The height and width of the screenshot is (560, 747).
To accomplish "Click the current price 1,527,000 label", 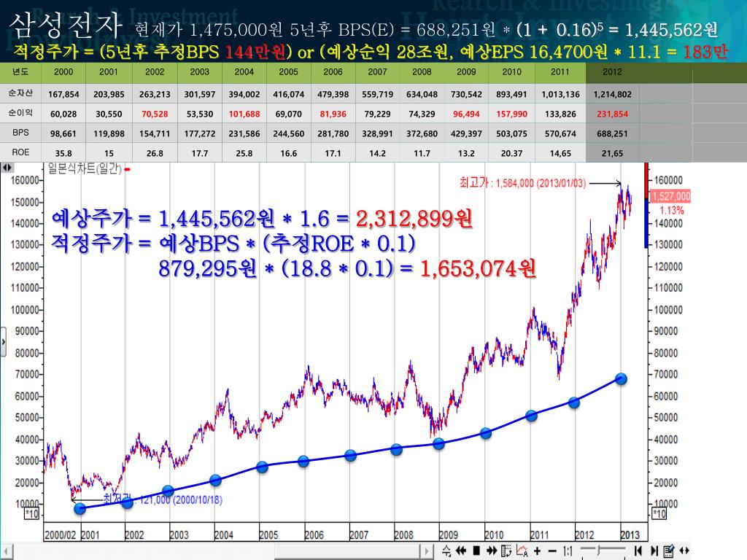I will coord(671,196).
